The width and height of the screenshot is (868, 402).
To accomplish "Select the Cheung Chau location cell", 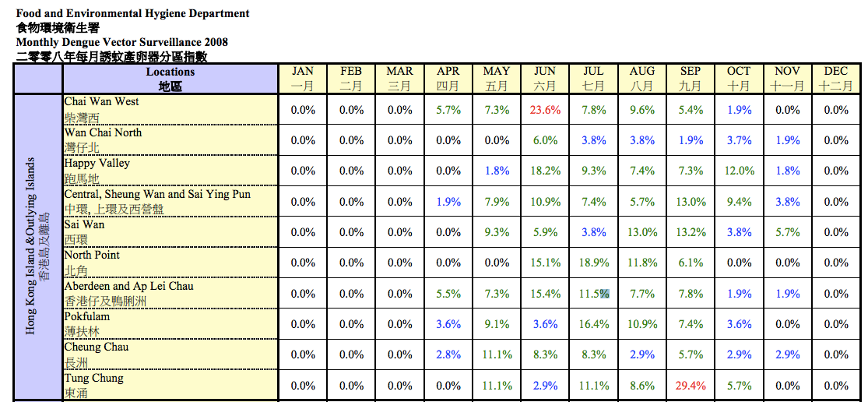I will pos(170,354).
